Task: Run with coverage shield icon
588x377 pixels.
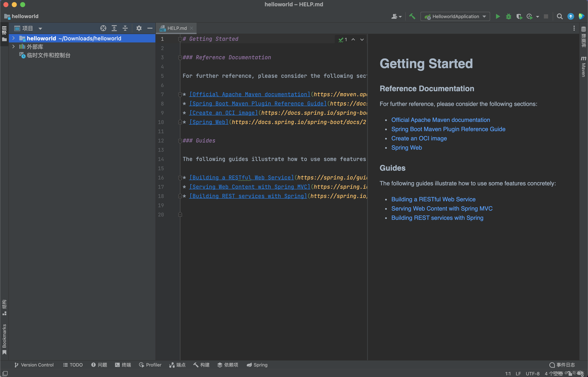Action: tap(519, 16)
